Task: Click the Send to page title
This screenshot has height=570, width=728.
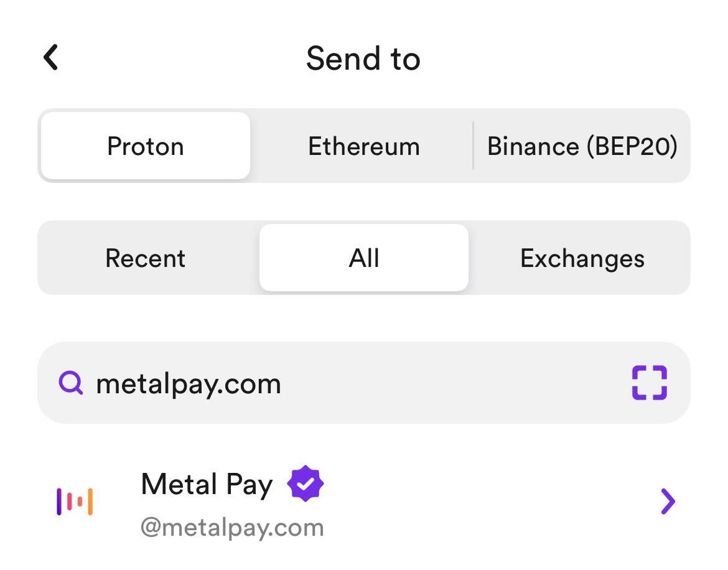Action: (363, 58)
